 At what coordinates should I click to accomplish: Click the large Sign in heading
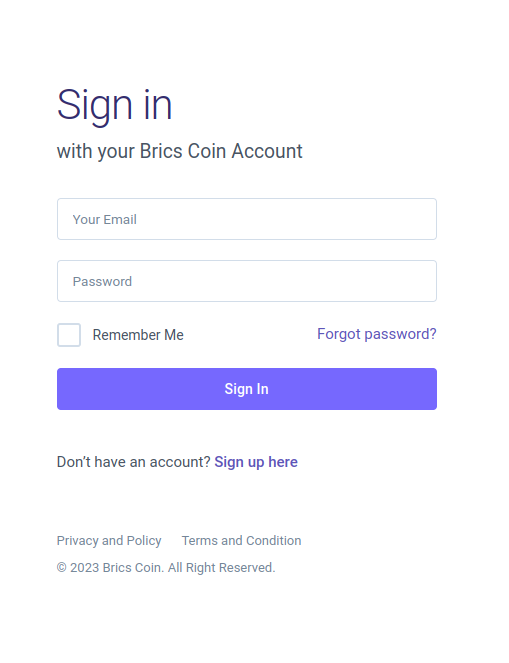pos(114,105)
